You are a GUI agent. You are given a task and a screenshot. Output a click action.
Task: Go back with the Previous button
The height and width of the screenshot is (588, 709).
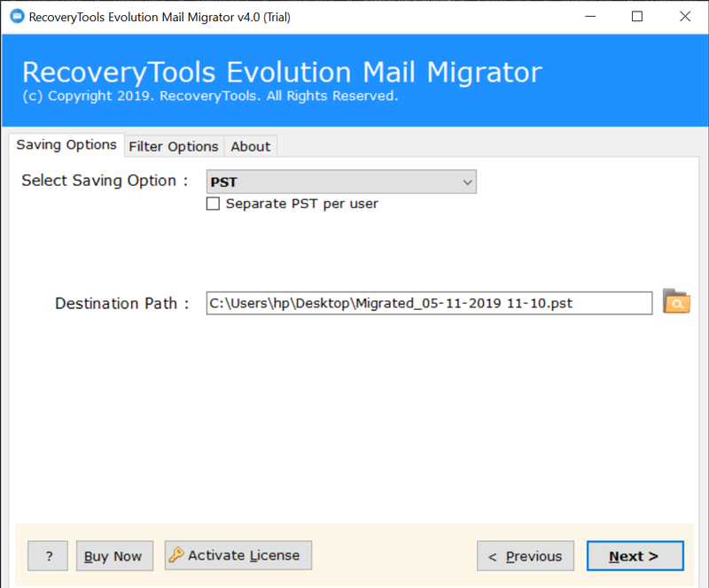(x=526, y=556)
